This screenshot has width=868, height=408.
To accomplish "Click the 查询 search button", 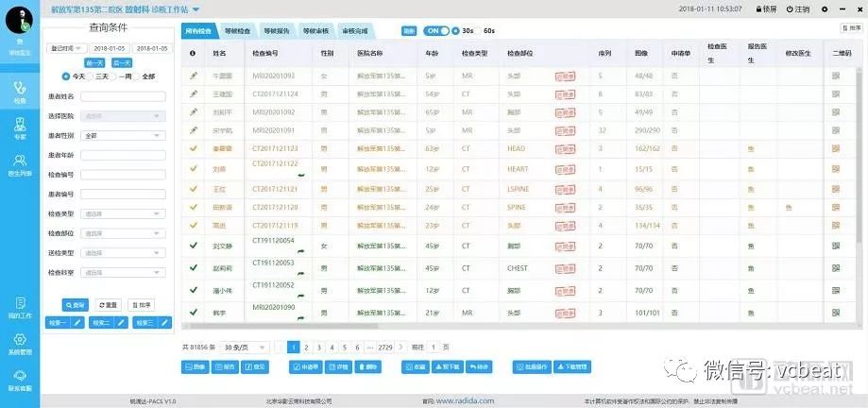I will coord(75,305).
